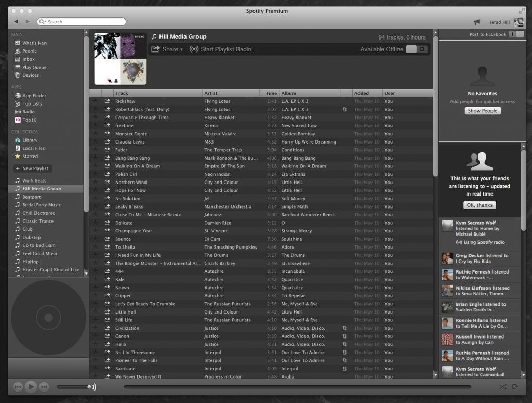Toggle Post to Facebook switch

(x=516, y=34)
